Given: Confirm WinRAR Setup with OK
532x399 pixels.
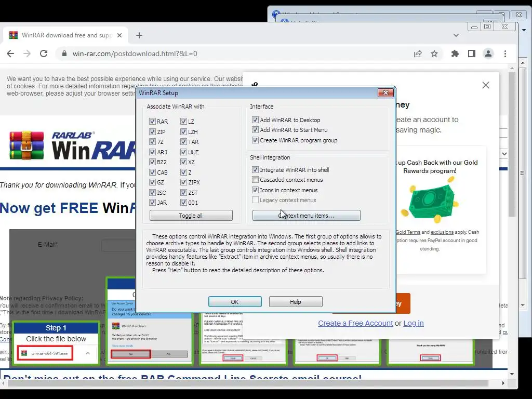Looking at the screenshot, I should click(x=235, y=302).
